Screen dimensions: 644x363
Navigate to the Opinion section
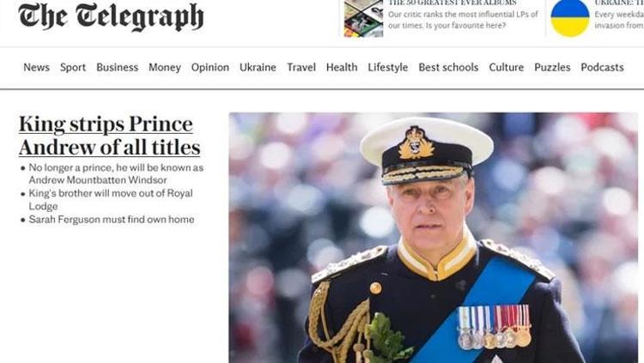pos(210,67)
